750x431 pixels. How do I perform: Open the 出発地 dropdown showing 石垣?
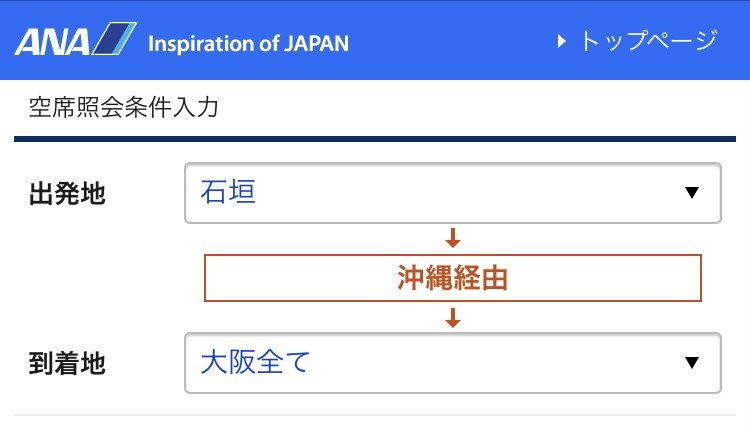(x=452, y=193)
